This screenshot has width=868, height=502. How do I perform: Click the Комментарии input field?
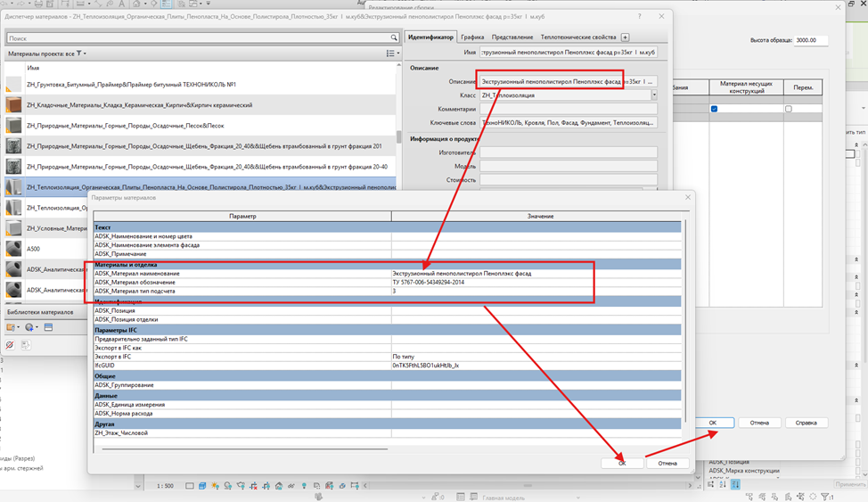(x=569, y=109)
